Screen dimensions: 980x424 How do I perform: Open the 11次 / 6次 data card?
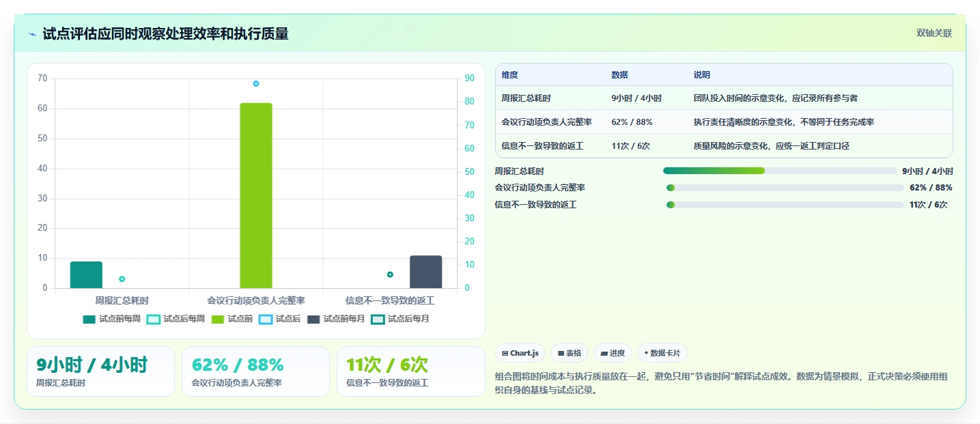(410, 371)
